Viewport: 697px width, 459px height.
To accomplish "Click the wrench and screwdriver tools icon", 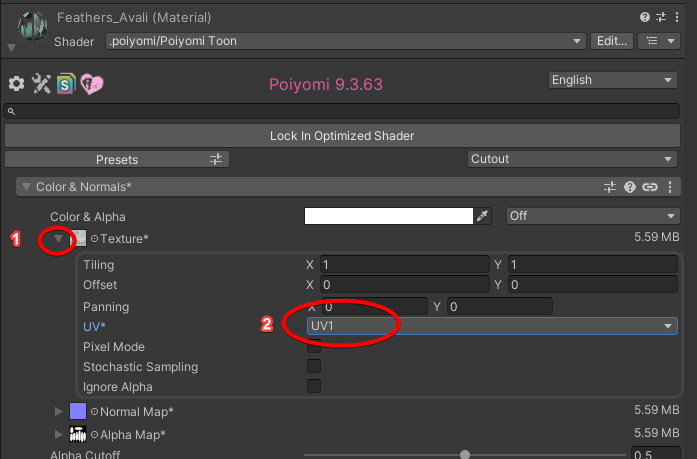I will pos(41,84).
